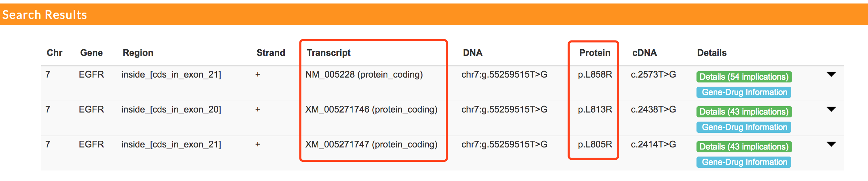Select the XM_005271747 (protein_coding) transcript cell
Image resolution: width=868 pixels, height=181 pixels.
pyautogui.click(x=371, y=145)
